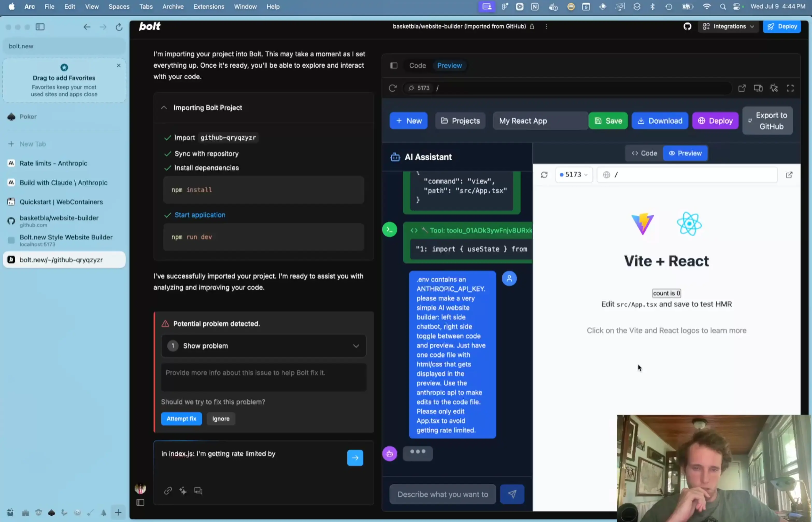
Task: Expand the Show problem dropdown
Action: (263, 346)
